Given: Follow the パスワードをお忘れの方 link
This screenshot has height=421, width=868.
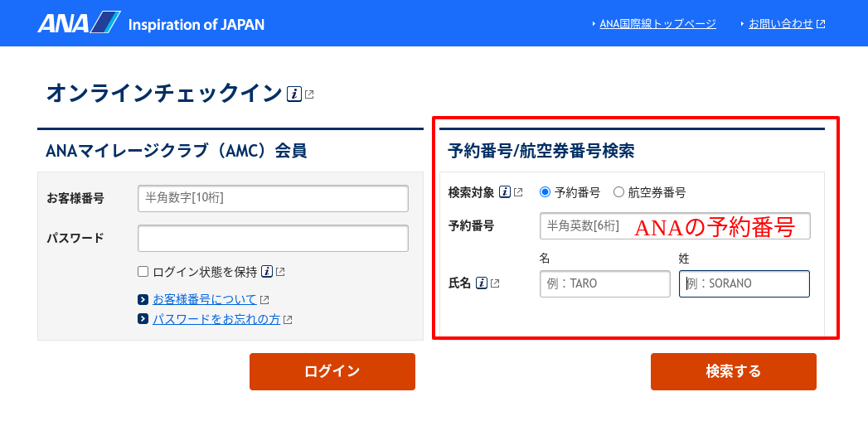Looking at the screenshot, I should click(x=216, y=319).
